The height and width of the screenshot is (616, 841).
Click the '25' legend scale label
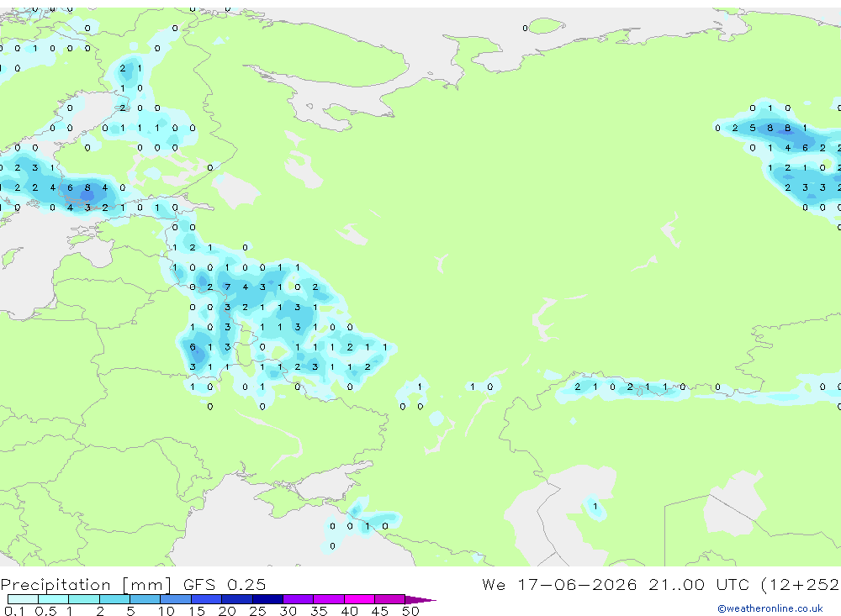257,611
